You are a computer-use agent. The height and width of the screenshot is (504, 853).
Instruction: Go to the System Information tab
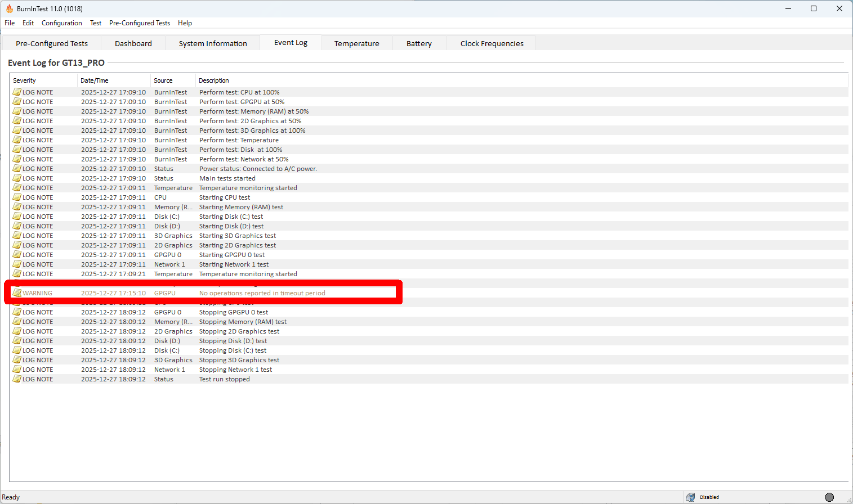pos(213,43)
